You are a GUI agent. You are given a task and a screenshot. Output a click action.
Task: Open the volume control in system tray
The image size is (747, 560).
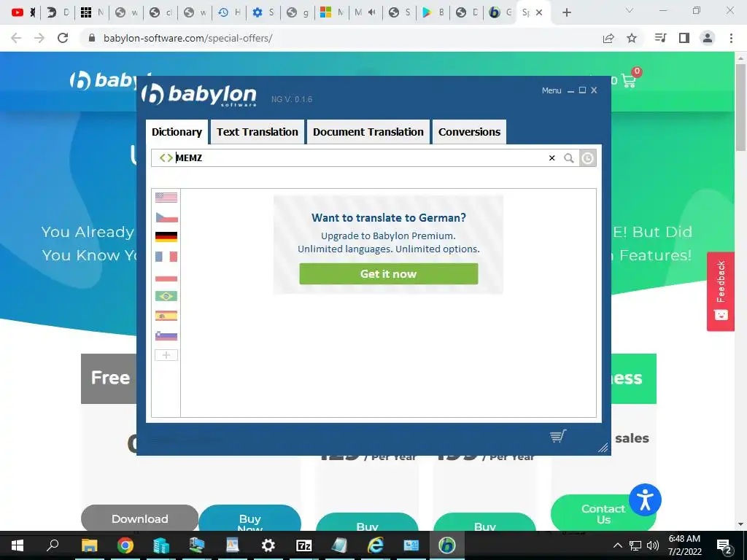(x=653, y=545)
